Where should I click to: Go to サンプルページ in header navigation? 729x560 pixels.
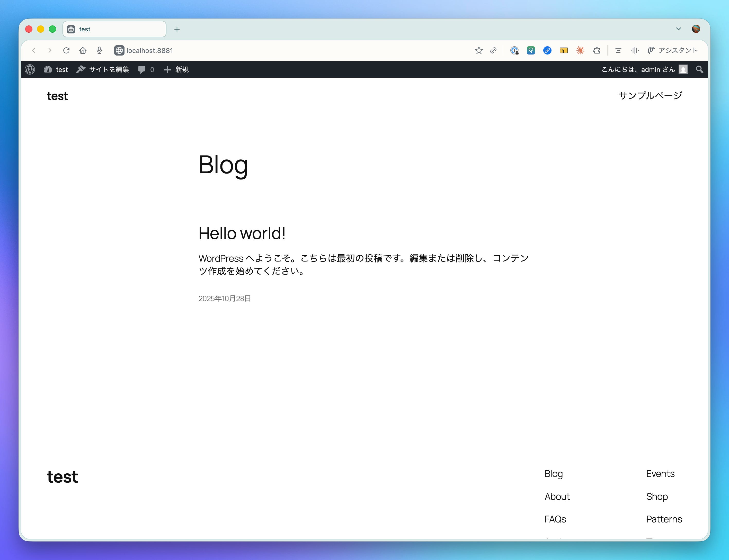click(650, 96)
